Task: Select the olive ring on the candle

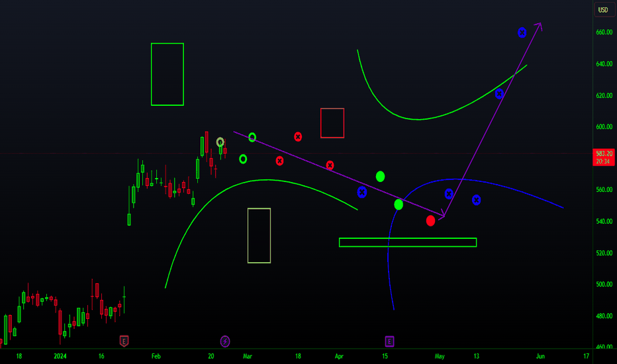Action: [220, 142]
